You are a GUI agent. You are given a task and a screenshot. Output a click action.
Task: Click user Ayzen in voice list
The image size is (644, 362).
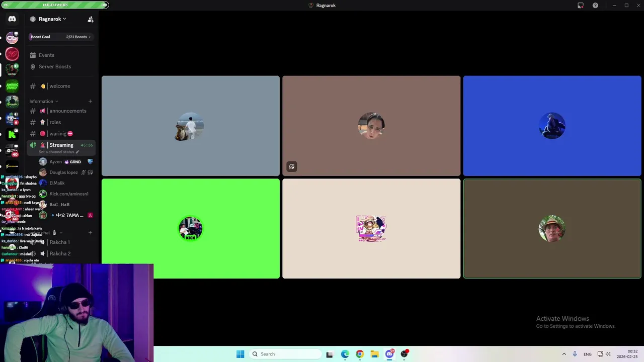pyautogui.click(x=55, y=162)
